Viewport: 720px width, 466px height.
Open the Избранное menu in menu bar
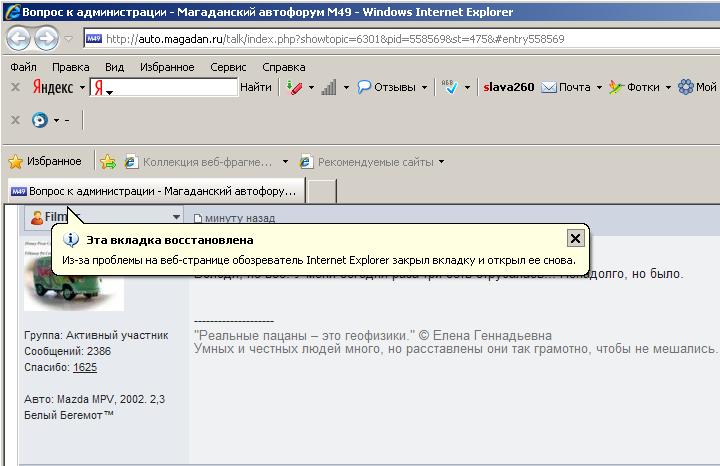pos(167,67)
